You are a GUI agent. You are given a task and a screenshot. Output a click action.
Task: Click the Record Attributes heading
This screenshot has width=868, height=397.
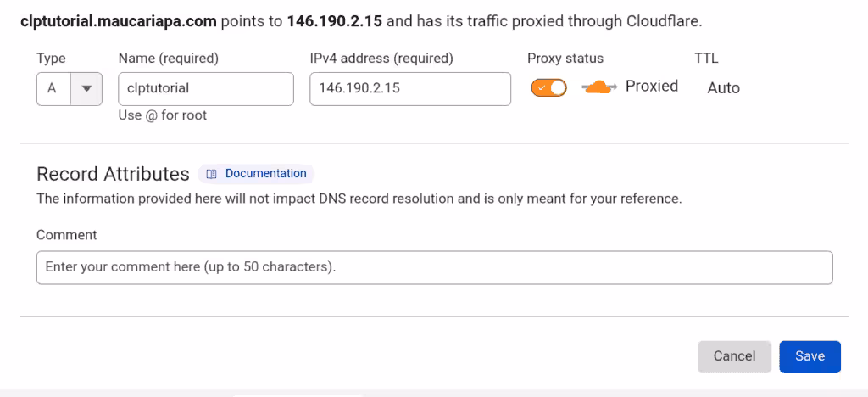click(113, 174)
